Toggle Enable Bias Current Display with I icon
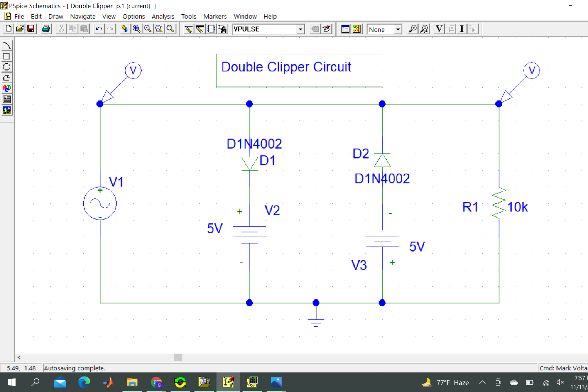 pyautogui.click(x=461, y=29)
